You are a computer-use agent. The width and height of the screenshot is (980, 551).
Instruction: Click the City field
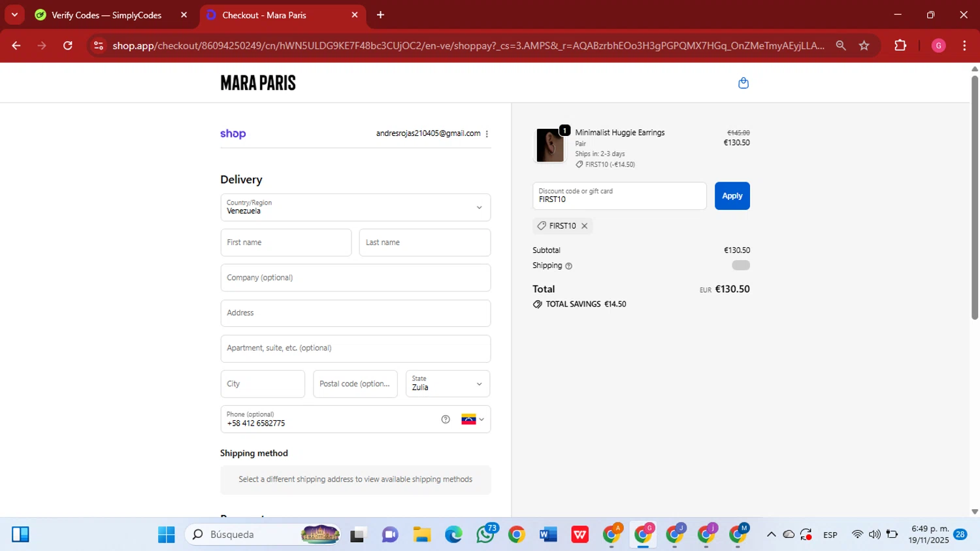pyautogui.click(x=263, y=384)
